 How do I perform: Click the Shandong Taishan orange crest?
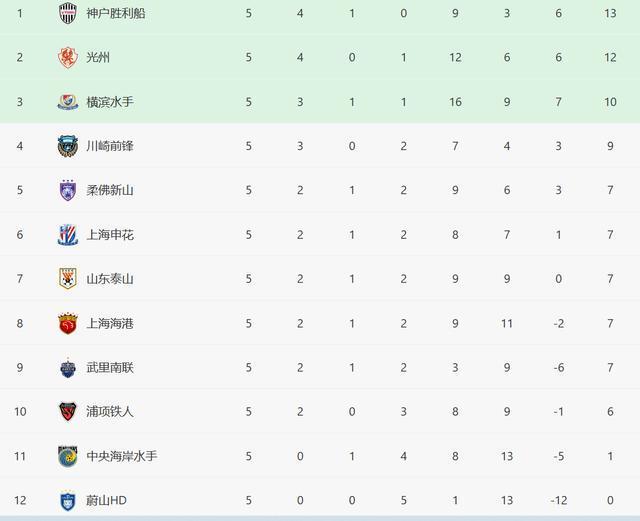pos(68,279)
